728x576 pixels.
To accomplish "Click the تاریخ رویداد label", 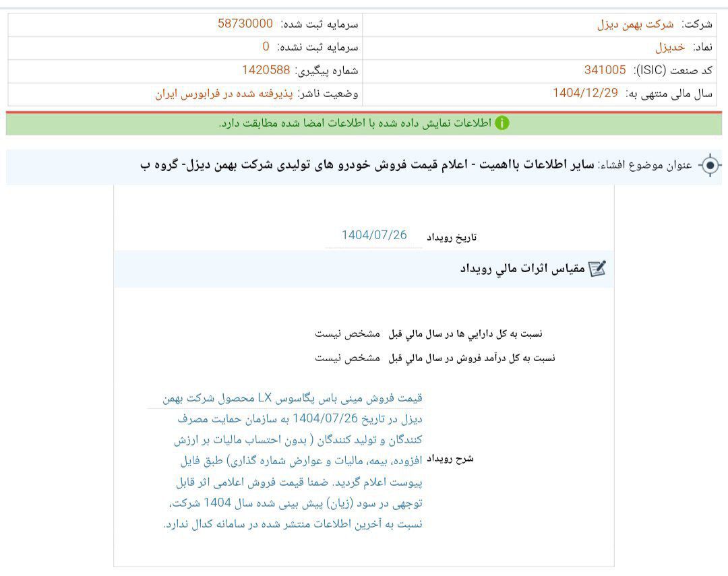I will pyautogui.click(x=452, y=238).
